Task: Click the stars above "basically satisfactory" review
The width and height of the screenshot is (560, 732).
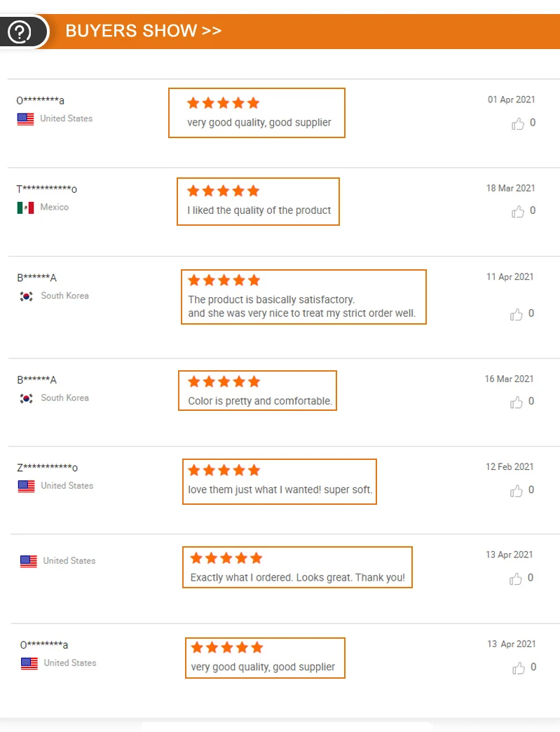Action: tap(224, 280)
